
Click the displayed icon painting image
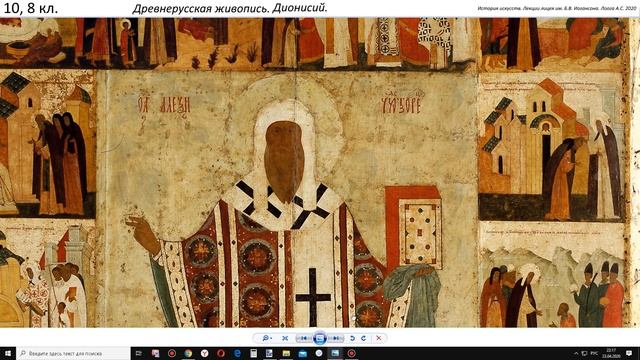[x=320, y=172]
